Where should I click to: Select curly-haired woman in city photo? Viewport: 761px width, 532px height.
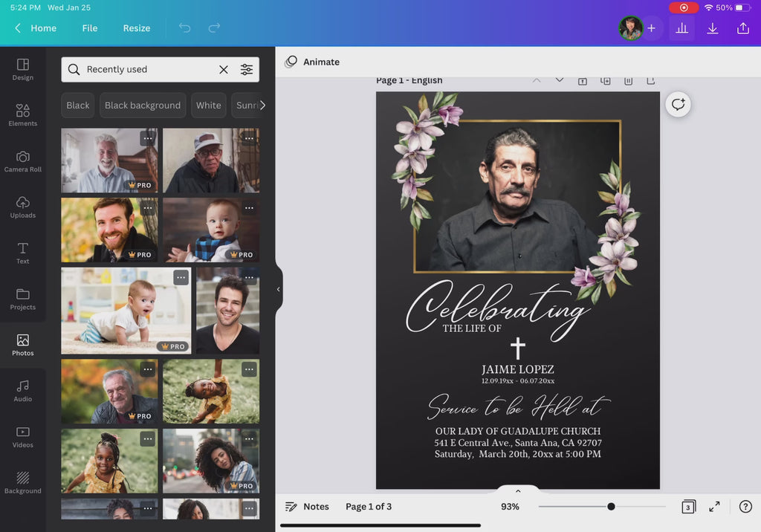click(210, 461)
